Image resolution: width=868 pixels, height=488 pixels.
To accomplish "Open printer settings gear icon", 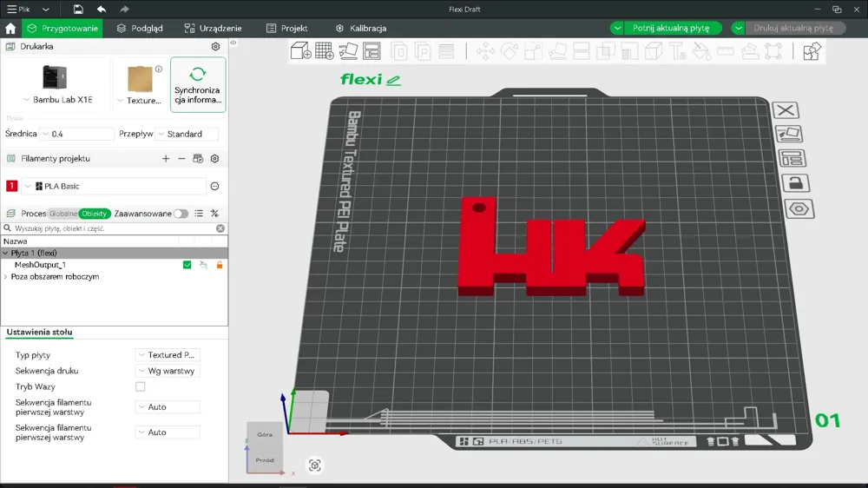I will (x=215, y=47).
